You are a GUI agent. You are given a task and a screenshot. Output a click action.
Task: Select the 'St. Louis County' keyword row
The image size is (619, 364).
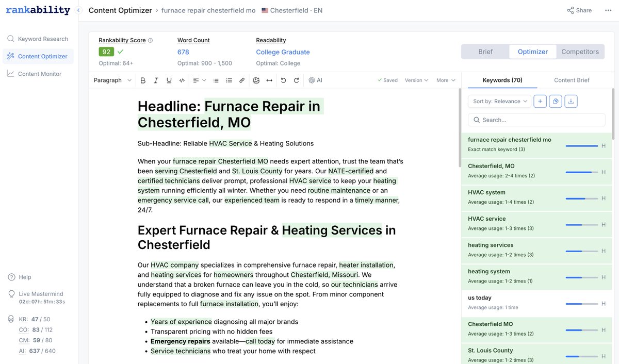coord(536,355)
